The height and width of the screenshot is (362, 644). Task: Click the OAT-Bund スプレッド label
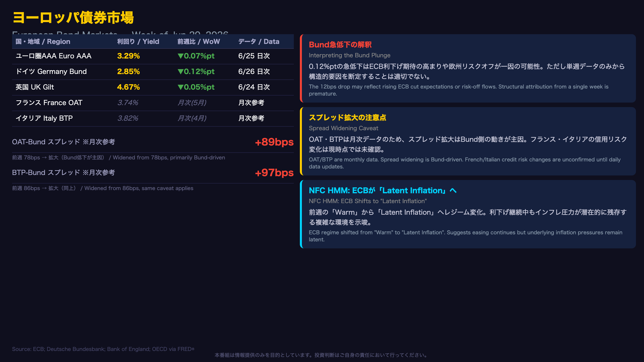(63, 142)
